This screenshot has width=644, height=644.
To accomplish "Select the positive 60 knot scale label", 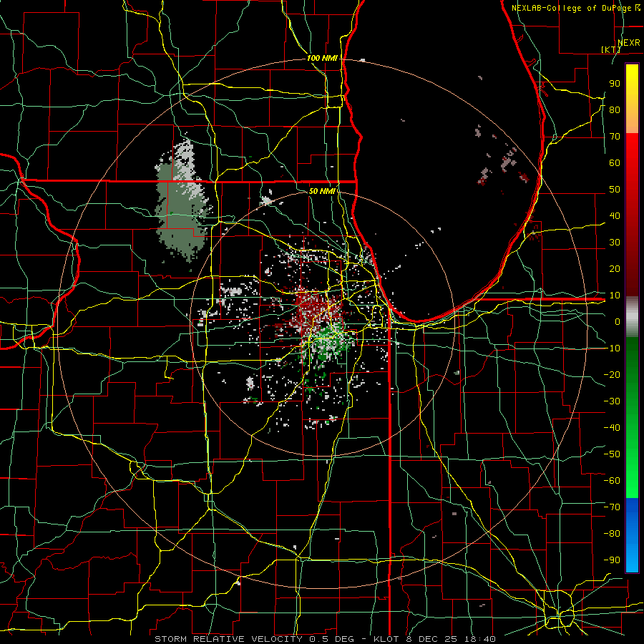I will tap(615, 162).
